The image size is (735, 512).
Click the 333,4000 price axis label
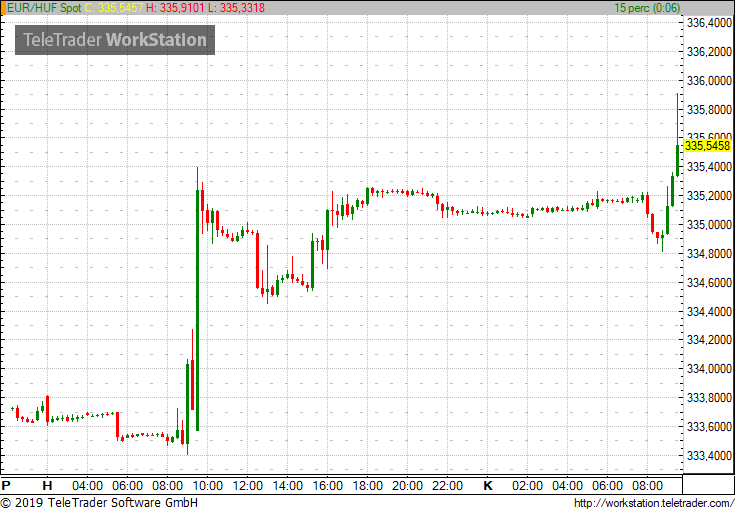pyautogui.click(x=708, y=455)
